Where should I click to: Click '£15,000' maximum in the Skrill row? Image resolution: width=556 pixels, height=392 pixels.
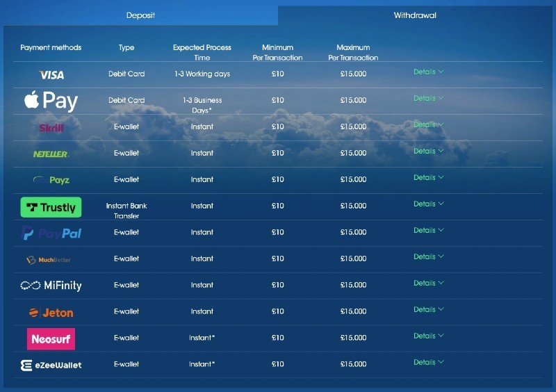353,126
